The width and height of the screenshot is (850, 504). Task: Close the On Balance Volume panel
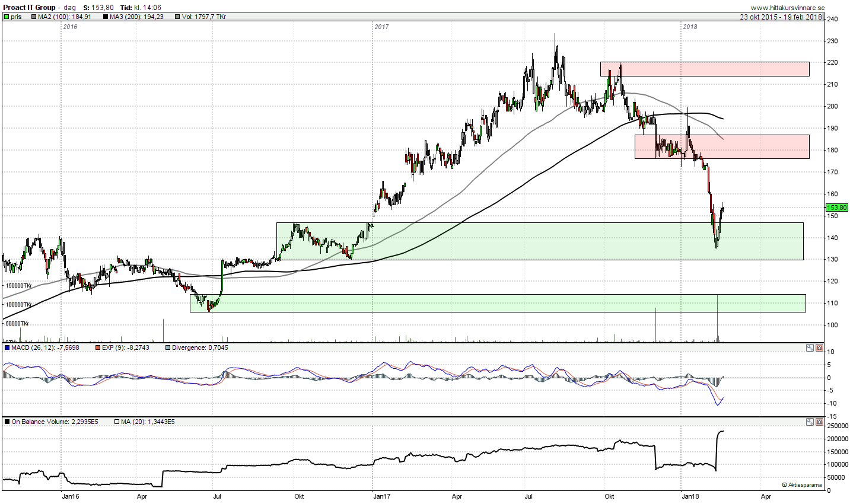click(819, 422)
